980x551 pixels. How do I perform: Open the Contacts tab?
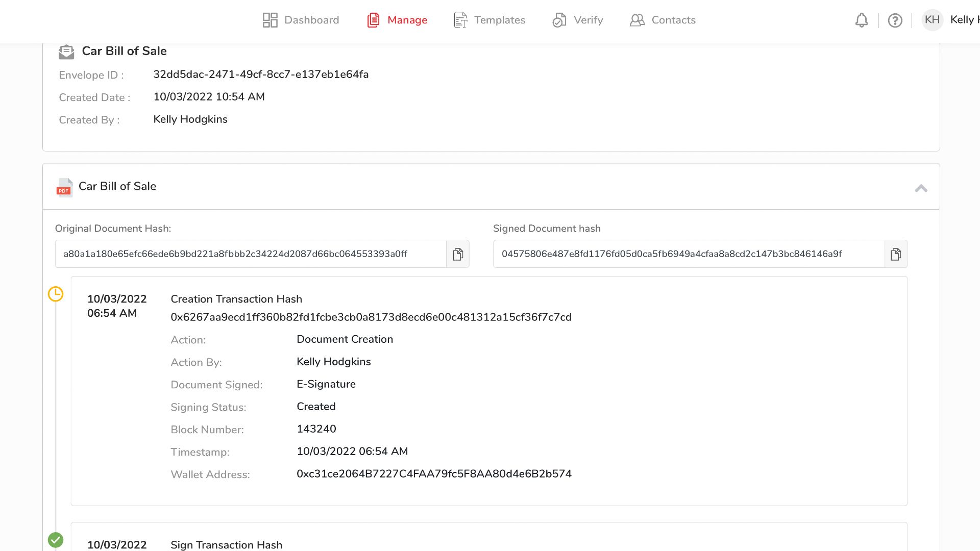pos(663,20)
